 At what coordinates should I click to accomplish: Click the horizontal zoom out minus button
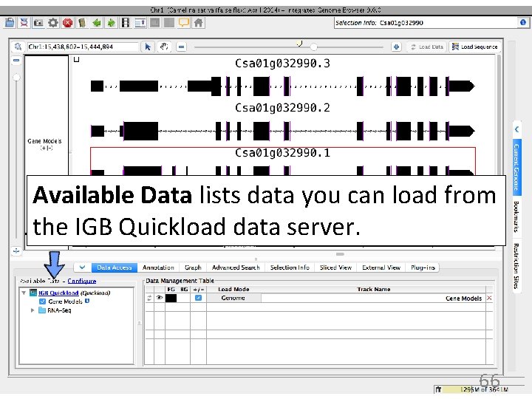pos(182,47)
